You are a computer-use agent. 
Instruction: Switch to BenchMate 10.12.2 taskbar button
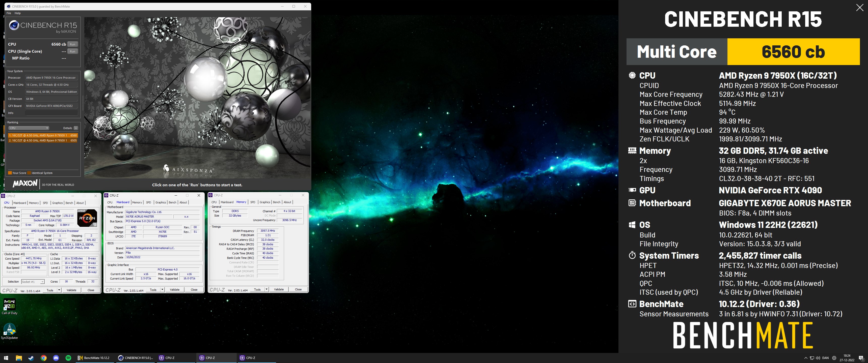[x=95, y=358]
